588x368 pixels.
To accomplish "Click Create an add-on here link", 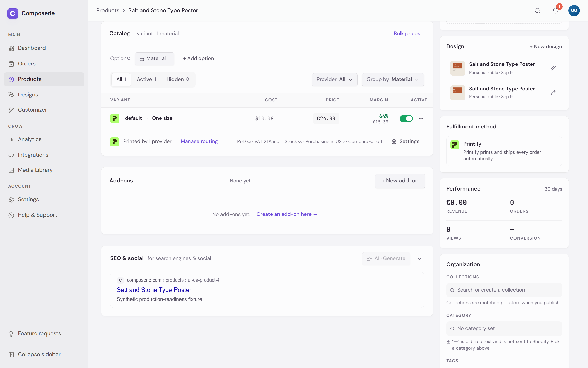I will point(287,214).
